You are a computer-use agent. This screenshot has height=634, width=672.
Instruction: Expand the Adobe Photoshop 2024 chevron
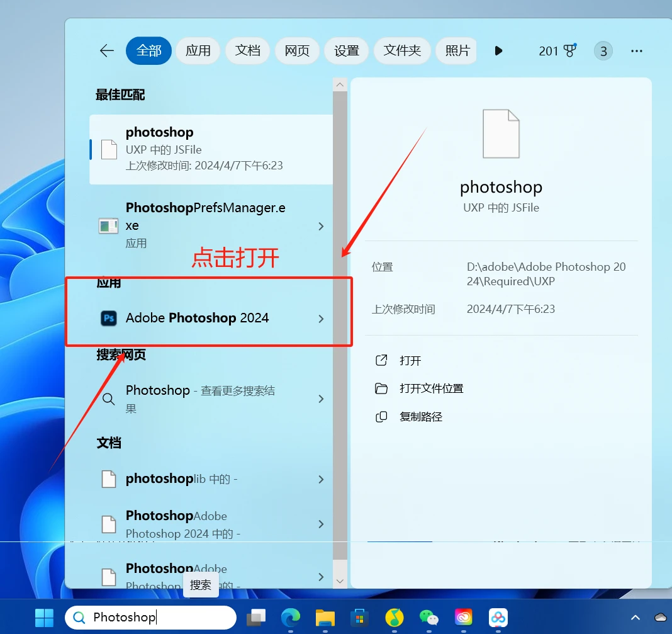pyautogui.click(x=321, y=319)
